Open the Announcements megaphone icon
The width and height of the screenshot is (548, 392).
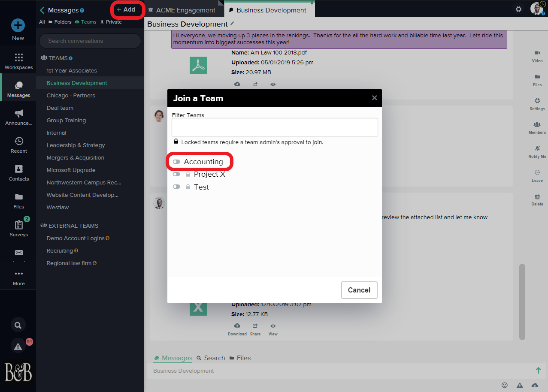18,113
